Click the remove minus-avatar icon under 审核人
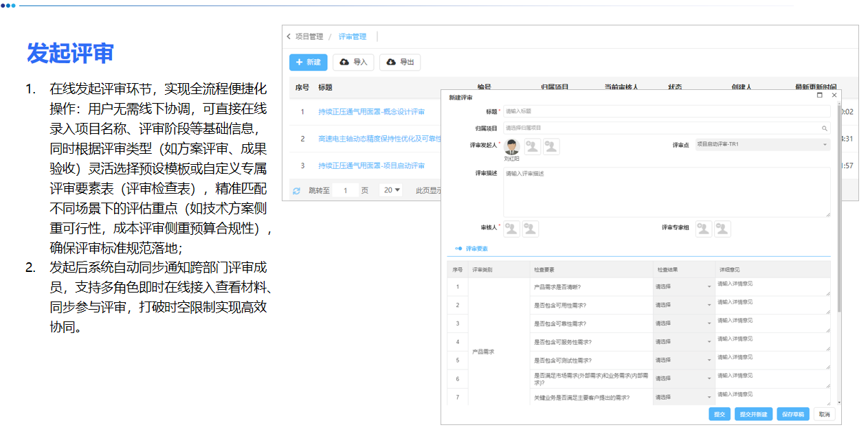Viewport: 868px width, 434px height. pos(530,229)
